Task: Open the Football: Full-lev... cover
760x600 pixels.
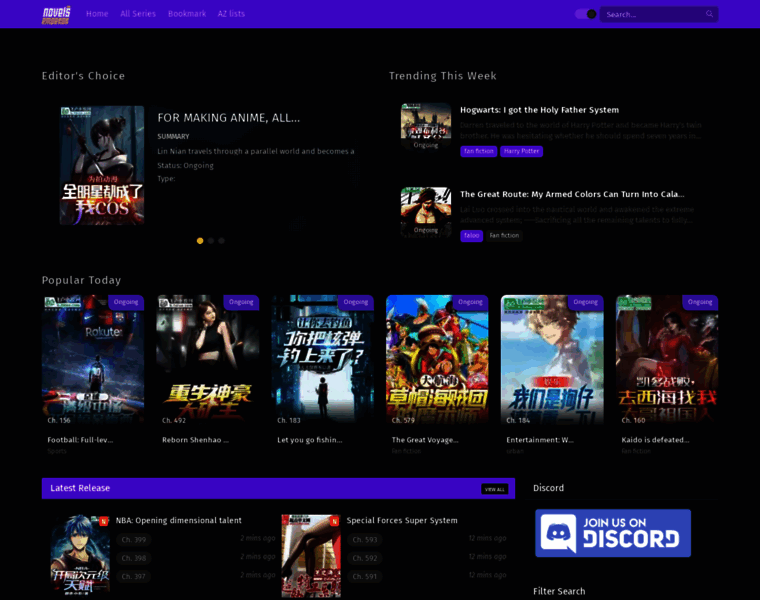Action: 93,360
